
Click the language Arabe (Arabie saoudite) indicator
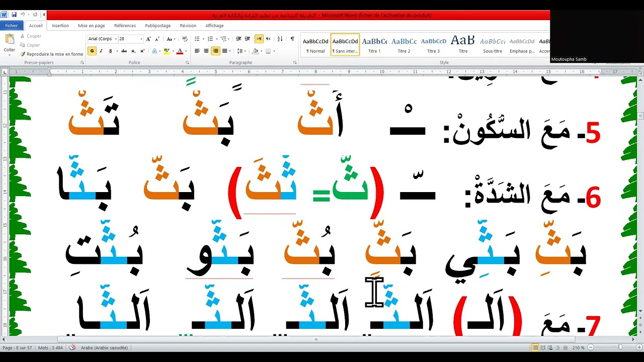(x=104, y=348)
